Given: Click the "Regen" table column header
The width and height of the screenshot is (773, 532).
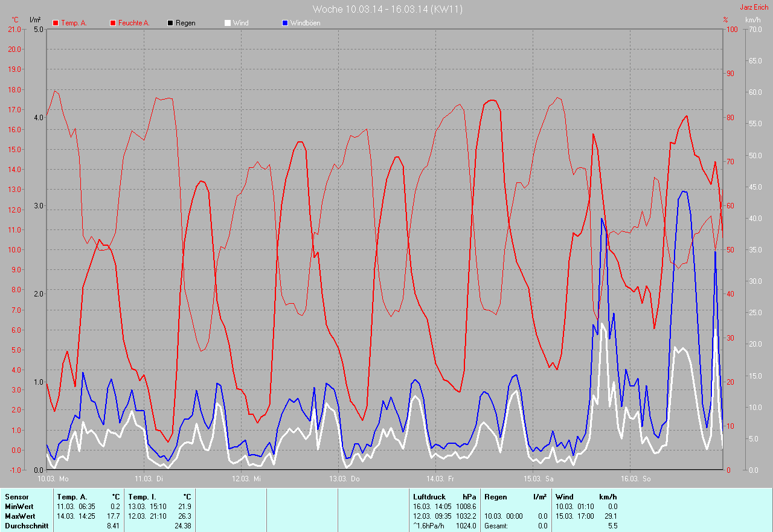Looking at the screenshot, I should (496, 497).
